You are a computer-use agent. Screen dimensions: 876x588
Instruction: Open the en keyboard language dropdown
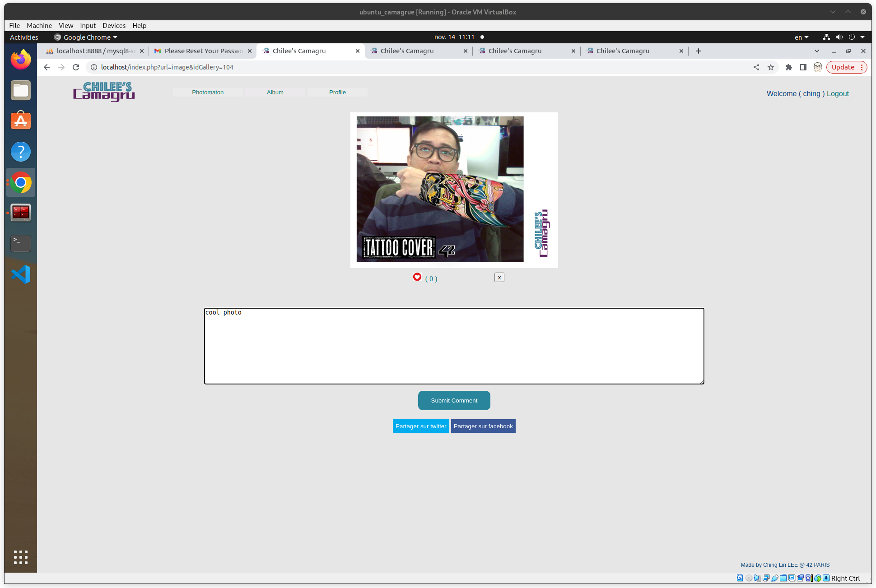coord(801,37)
